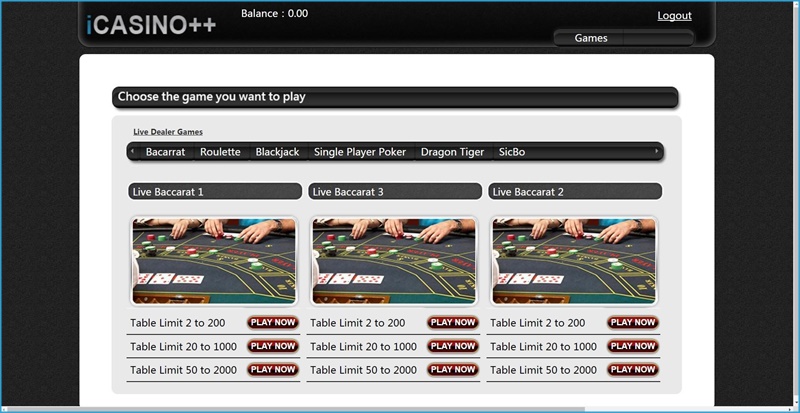Play Live Baccarat 1 with limit 50 to 2000
Viewport: 800px width, 413px height.
tap(273, 370)
